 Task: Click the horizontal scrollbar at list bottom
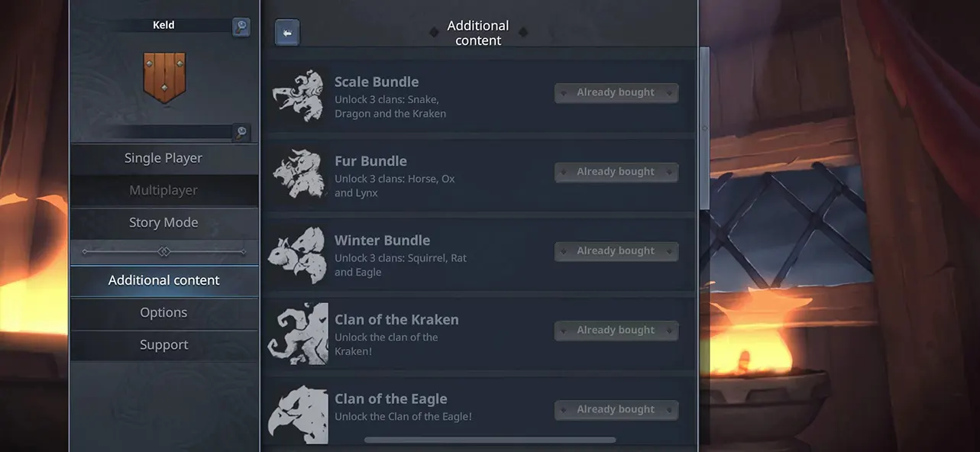490,440
